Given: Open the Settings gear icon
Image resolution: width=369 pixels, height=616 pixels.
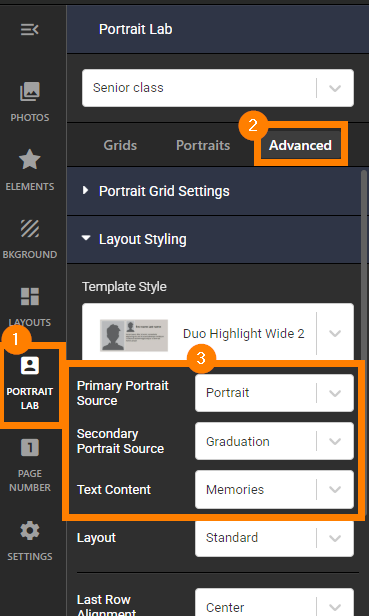Looking at the screenshot, I should click(x=30, y=541).
